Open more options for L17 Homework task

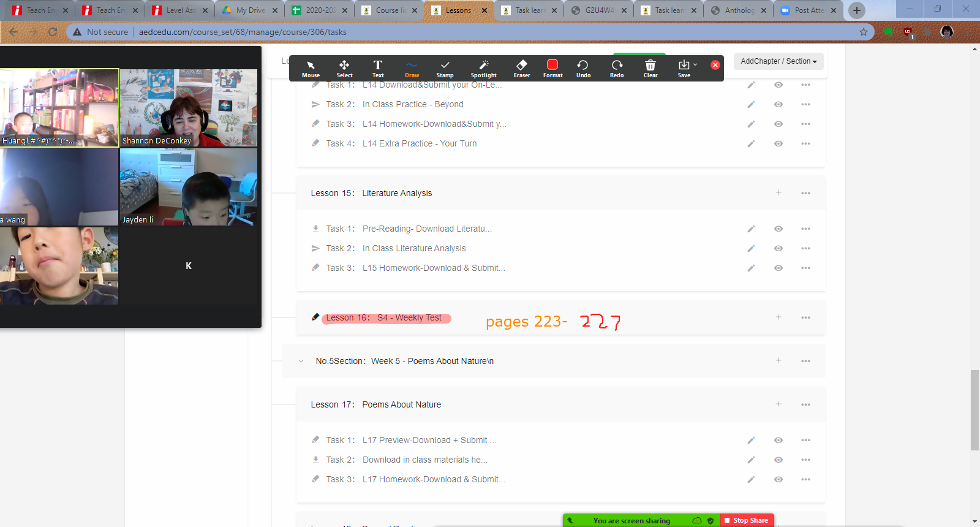coord(805,480)
